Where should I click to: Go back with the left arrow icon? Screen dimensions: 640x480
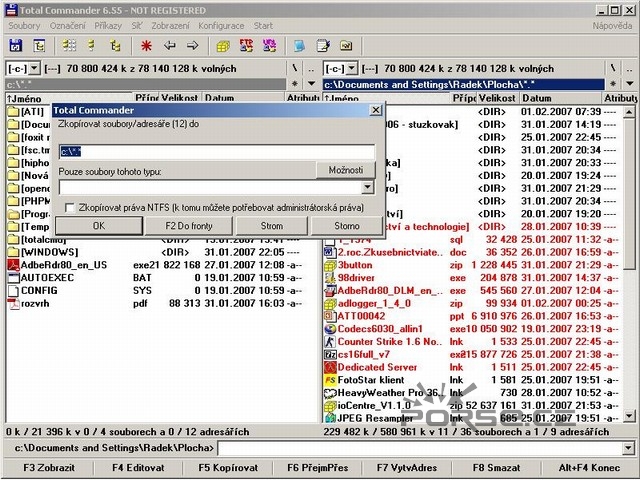[169, 45]
